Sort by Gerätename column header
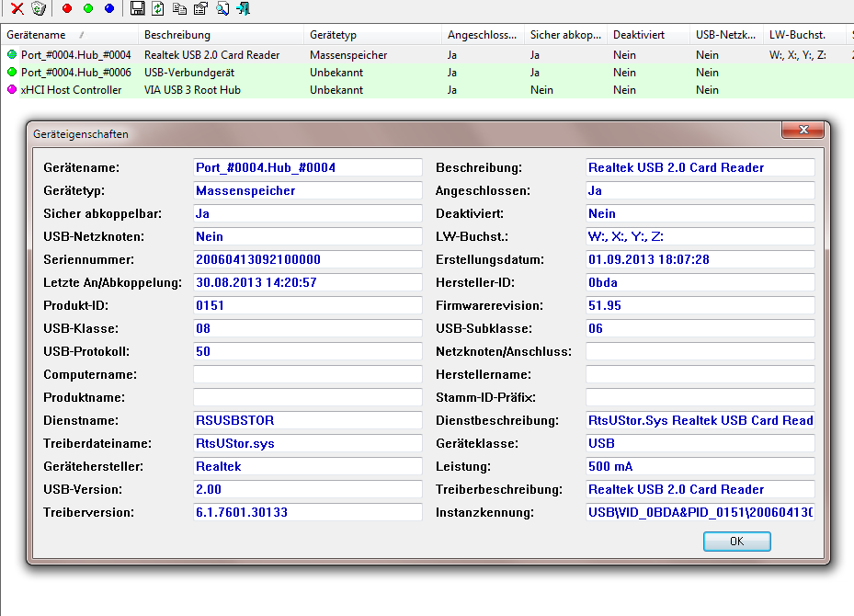The height and width of the screenshot is (616, 854). pyautogui.click(x=69, y=35)
